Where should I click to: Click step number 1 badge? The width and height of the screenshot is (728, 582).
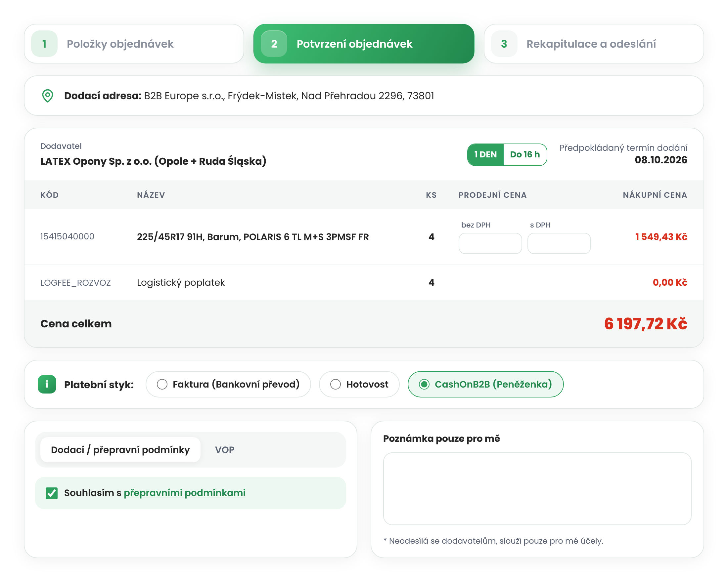tap(44, 44)
